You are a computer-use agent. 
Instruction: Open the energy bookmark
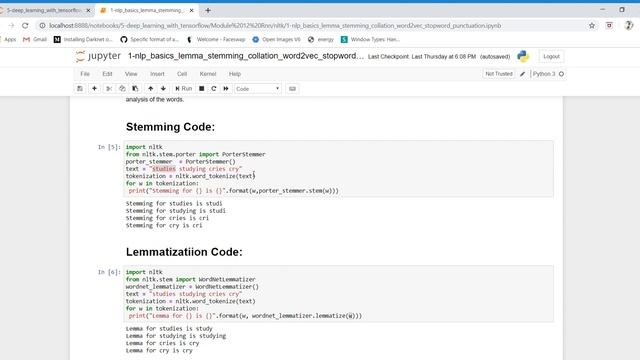[321, 39]
